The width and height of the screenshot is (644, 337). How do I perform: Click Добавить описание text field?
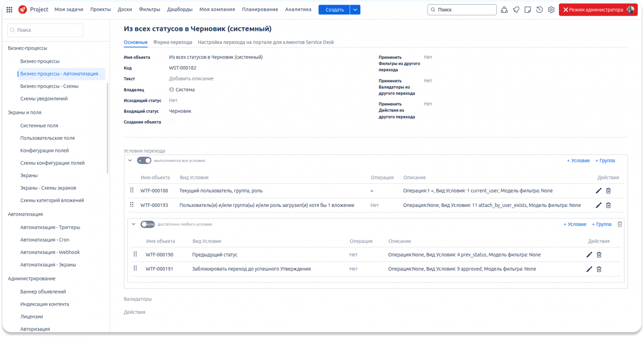click(191, 78)
